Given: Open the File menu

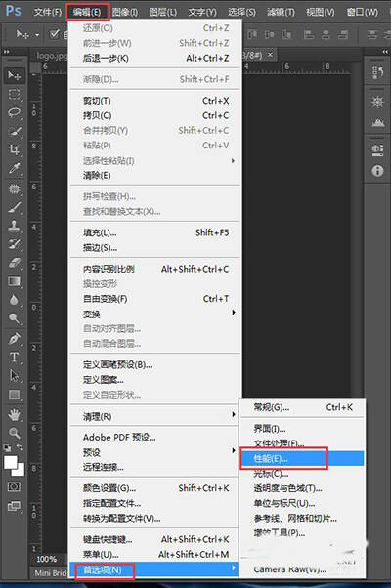Looking at the screenshot, I should 47,12.
